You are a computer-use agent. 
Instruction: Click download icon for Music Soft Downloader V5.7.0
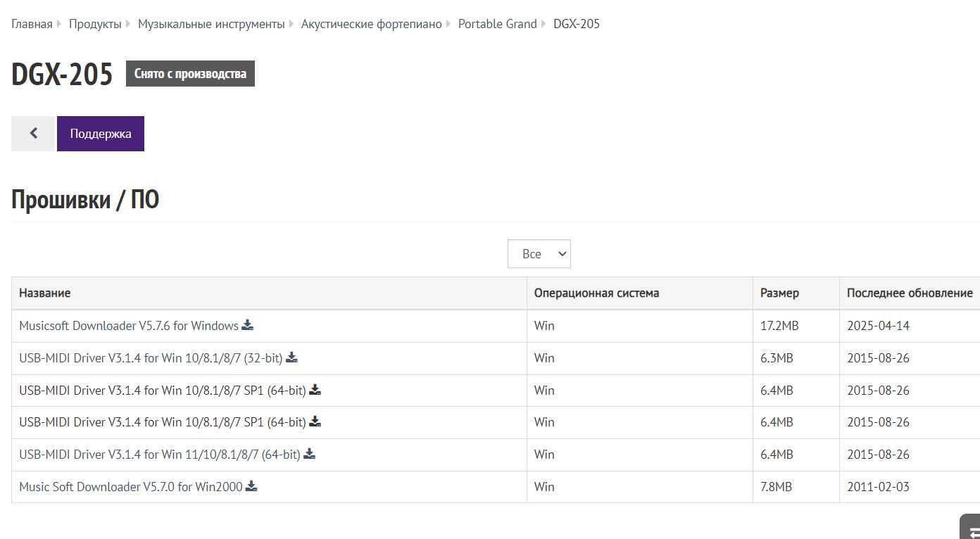tap(251, 486)
